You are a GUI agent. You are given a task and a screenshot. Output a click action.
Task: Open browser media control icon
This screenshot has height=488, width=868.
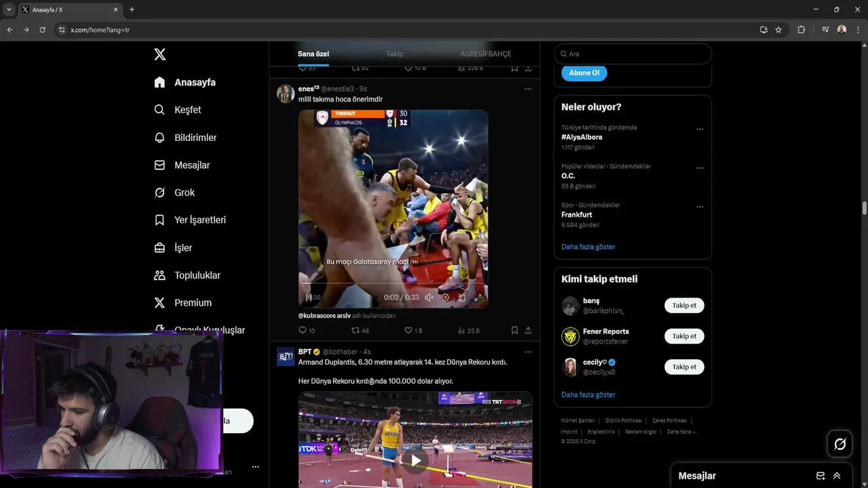click(x=825, y=30)
